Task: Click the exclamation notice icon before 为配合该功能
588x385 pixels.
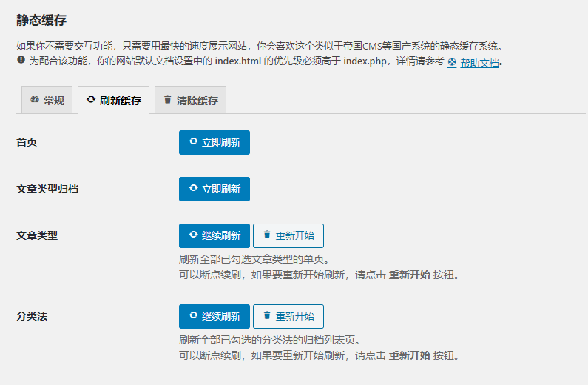Action: (x=21, y=60)
